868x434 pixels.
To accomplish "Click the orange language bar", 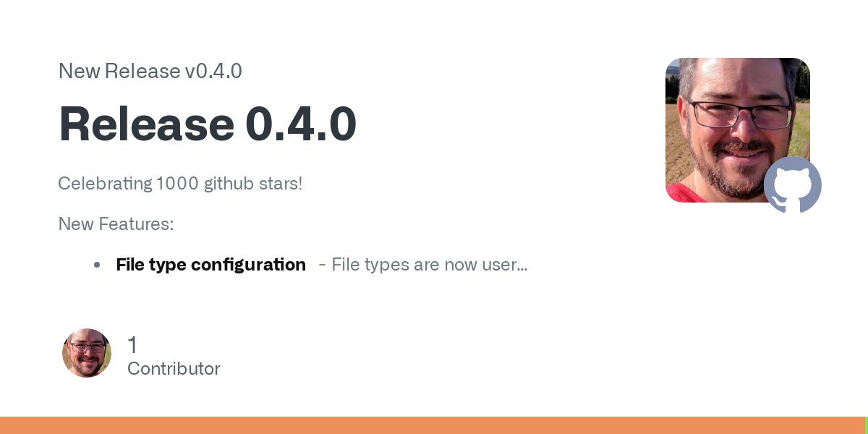I will (433, 425).
